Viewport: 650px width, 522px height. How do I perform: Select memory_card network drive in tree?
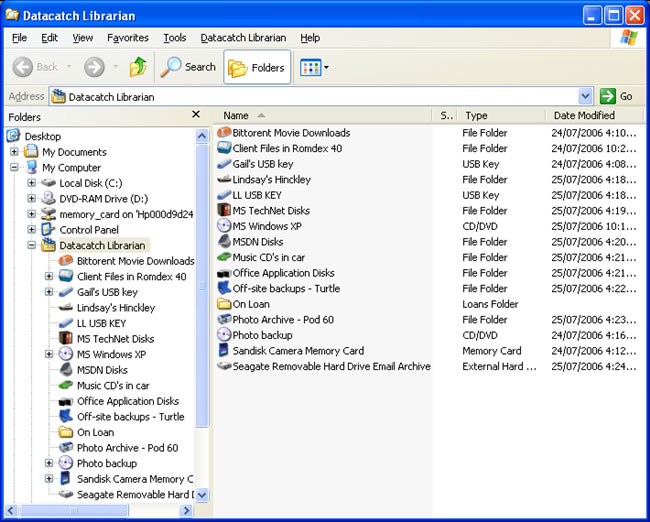click(126, 214)
